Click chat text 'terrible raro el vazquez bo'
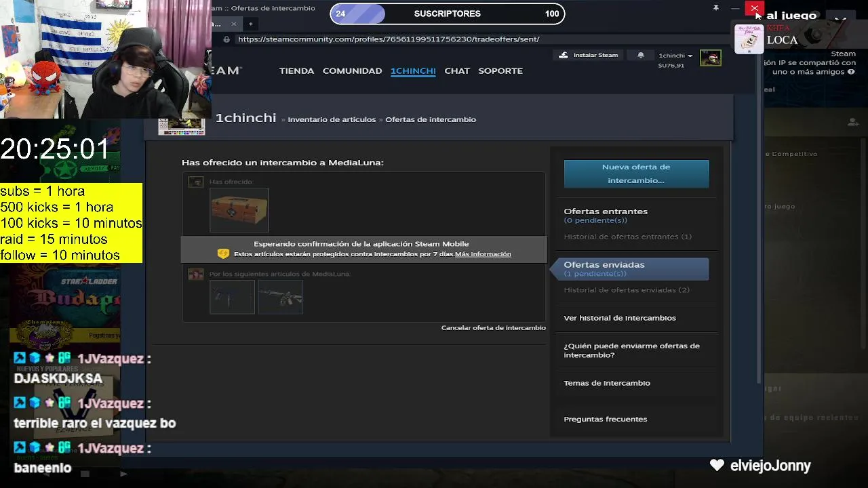868x488 pixels. [x=94, y=423]
